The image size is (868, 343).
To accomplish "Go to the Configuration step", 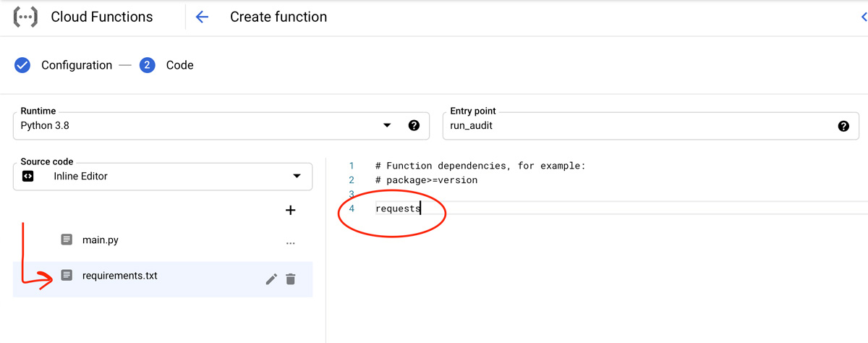I will [76, 65].
